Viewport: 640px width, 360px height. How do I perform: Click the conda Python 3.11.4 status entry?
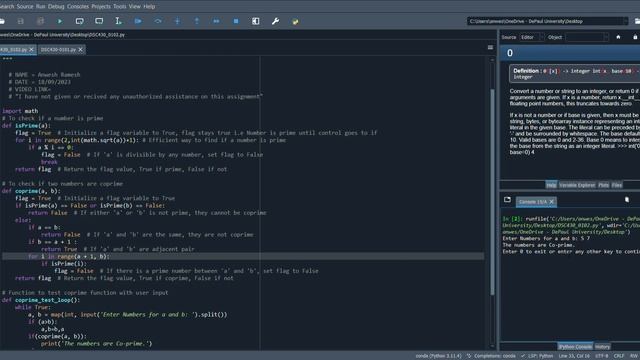[438, 356]
